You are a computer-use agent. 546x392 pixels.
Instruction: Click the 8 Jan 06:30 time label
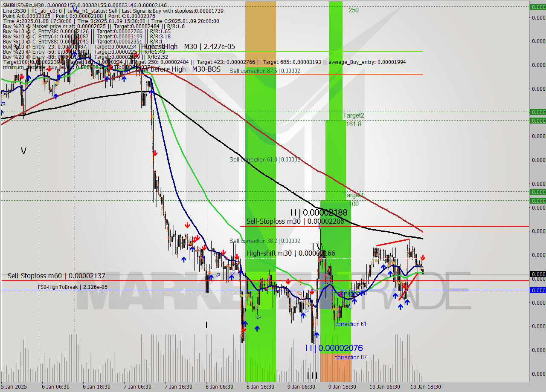point(219,386)
